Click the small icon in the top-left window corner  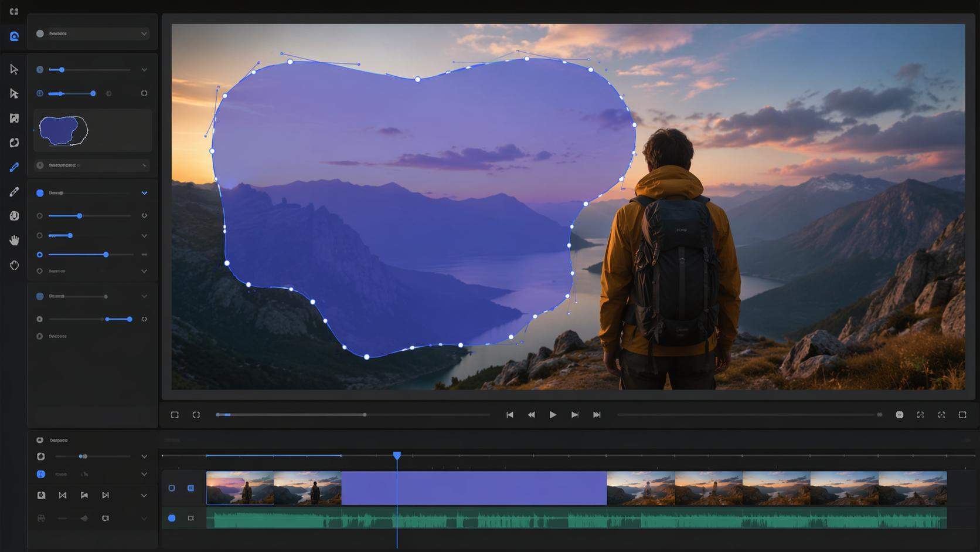click(x=14, y=11)
